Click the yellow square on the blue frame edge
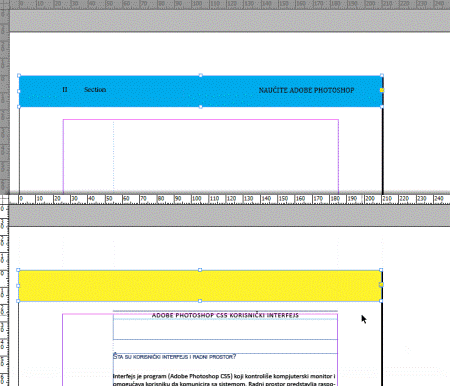The image size is (450, 386). point(382,90)
